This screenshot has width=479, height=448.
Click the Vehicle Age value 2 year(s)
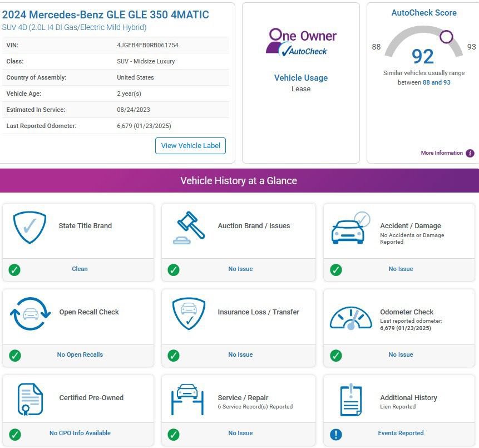click(x=129, y=94)
